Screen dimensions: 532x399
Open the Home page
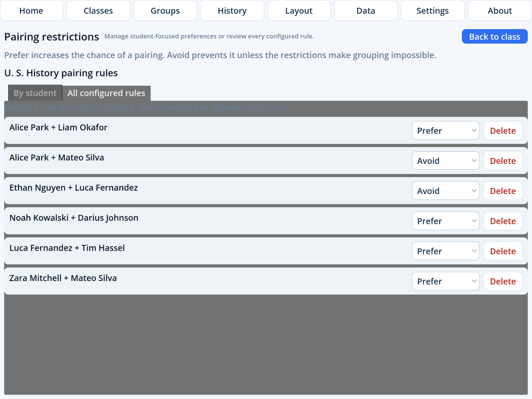click(x=32, y=11)
